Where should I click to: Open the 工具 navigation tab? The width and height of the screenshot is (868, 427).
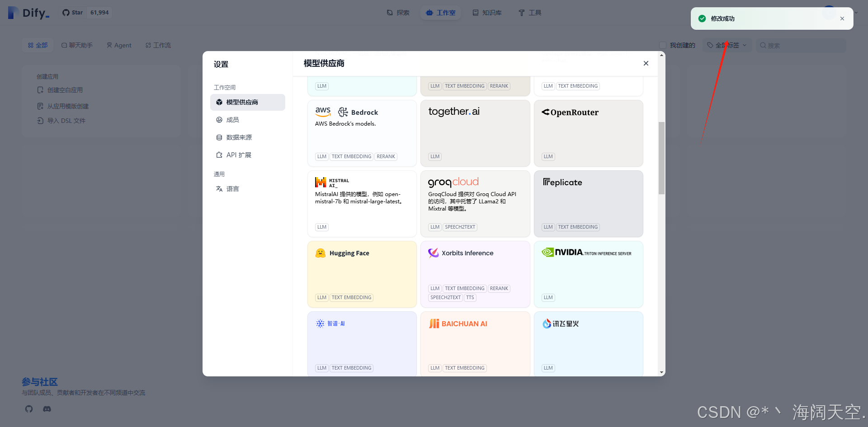pos(530,13)
